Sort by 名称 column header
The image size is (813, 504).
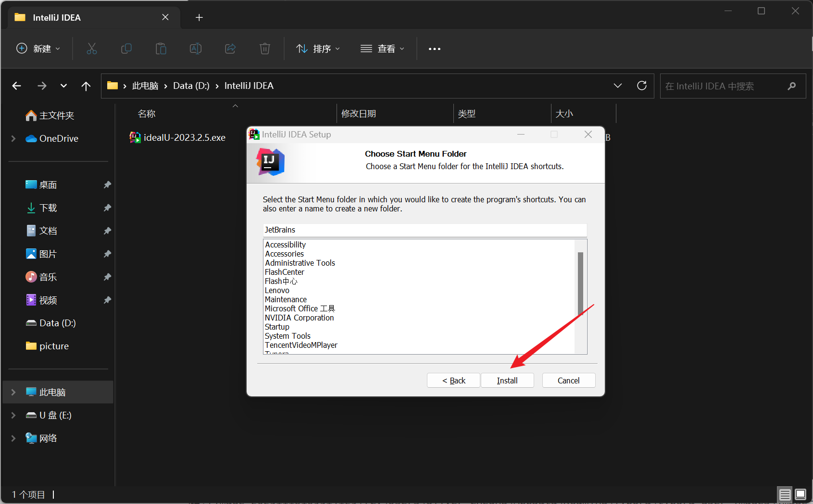(x=147, y=114)
